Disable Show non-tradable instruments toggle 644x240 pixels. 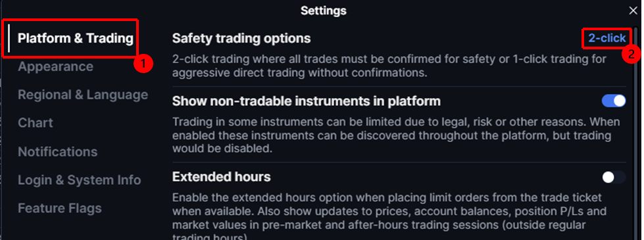pos(614,101)
